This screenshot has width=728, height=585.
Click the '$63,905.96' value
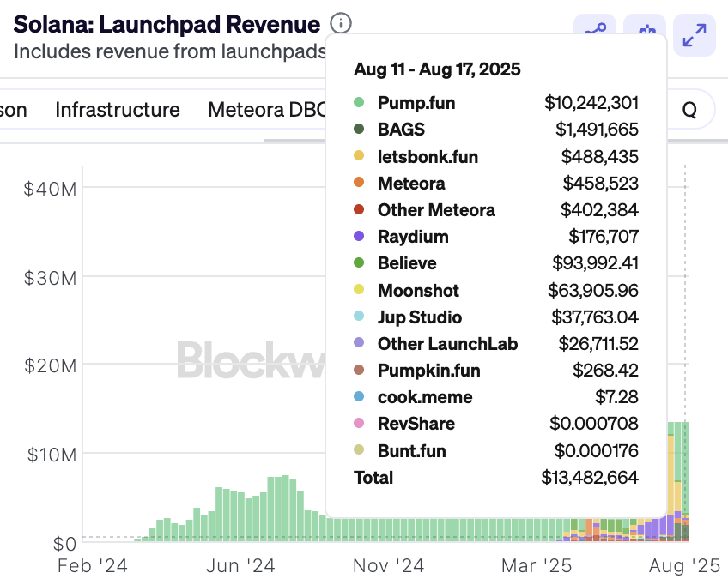pos(593,291)
